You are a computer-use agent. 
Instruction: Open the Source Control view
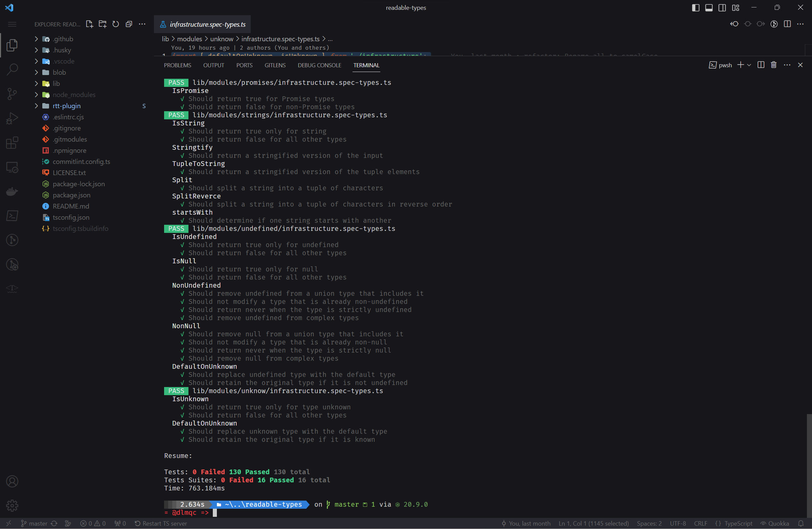coord(12,94)
